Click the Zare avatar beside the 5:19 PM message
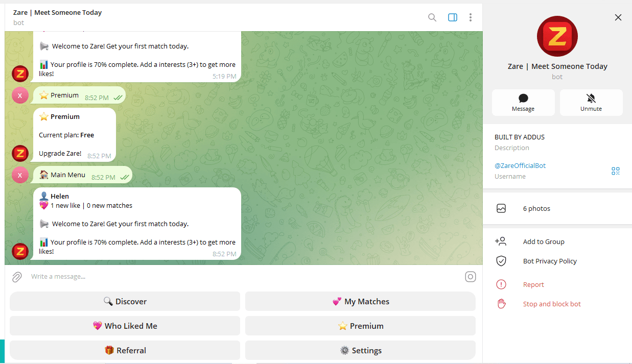The image size is (632, 364). pyautogui.click(x=20, y=74)
